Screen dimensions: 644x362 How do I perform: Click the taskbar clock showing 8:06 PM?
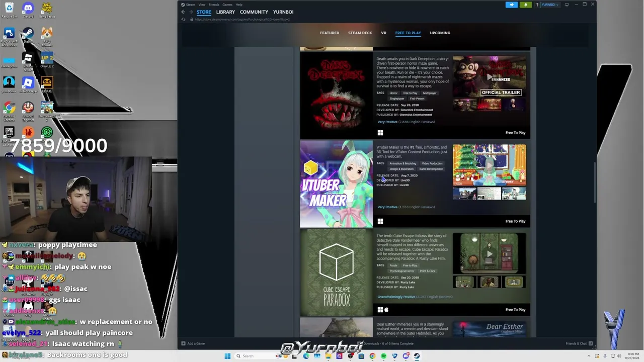(632, 356)
